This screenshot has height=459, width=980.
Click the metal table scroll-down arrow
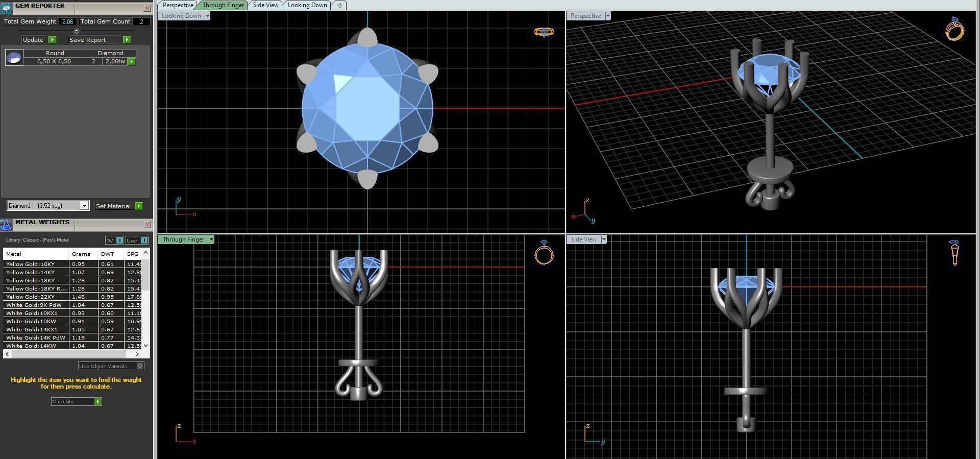(146, 346)
